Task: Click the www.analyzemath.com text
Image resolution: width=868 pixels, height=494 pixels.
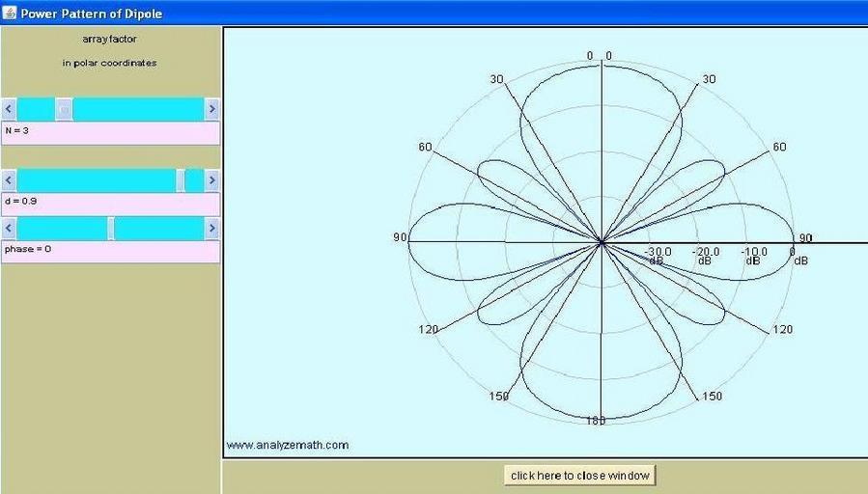Action: (288, 445)
